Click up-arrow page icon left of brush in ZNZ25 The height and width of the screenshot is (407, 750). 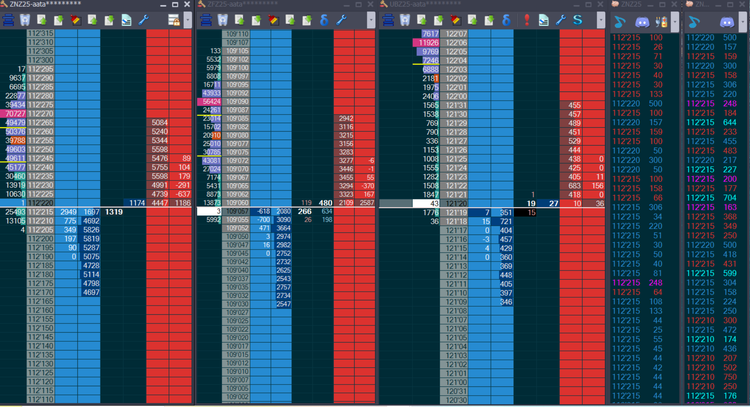[x=42, y=20]
